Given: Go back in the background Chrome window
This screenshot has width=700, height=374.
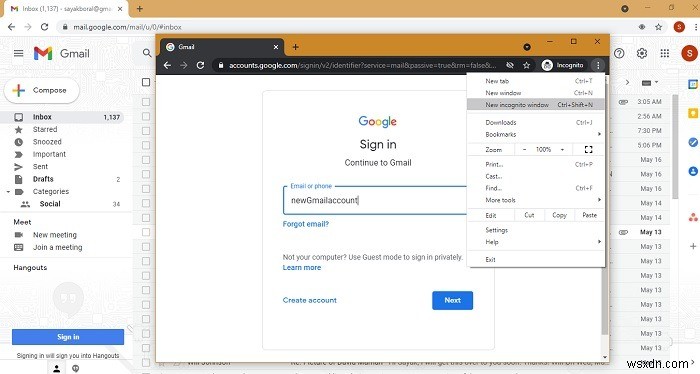Looking at the screenshot, I should (11, 27).
